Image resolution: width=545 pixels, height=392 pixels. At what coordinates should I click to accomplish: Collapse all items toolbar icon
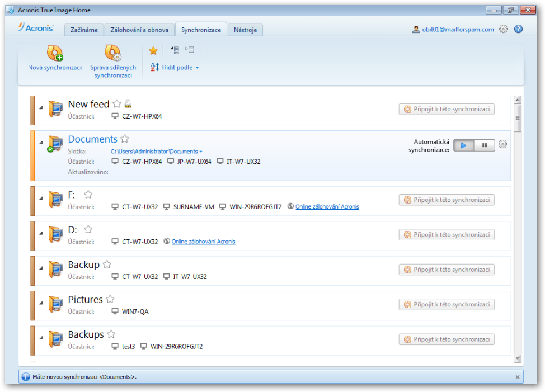click(175, 50)
